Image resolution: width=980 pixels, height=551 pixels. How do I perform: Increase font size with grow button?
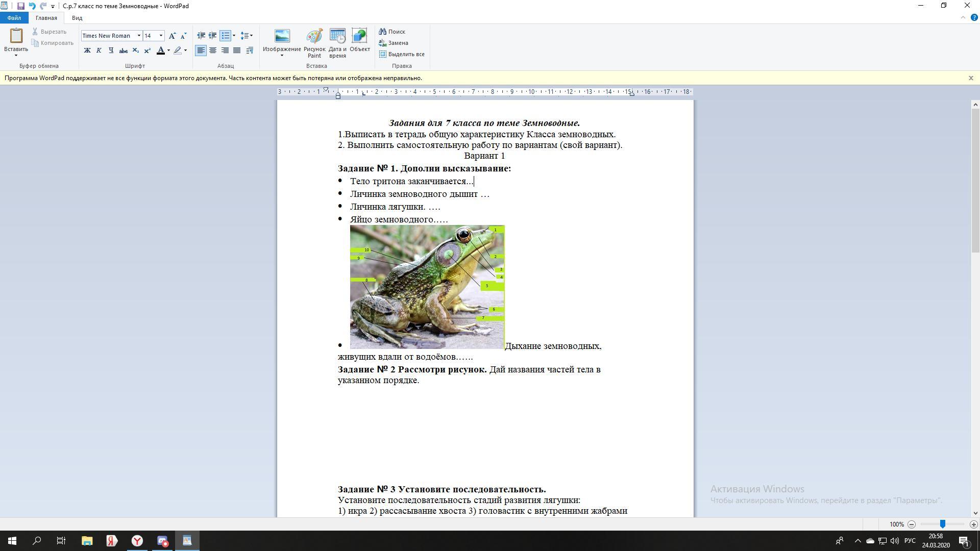click(x=172, y=36)
